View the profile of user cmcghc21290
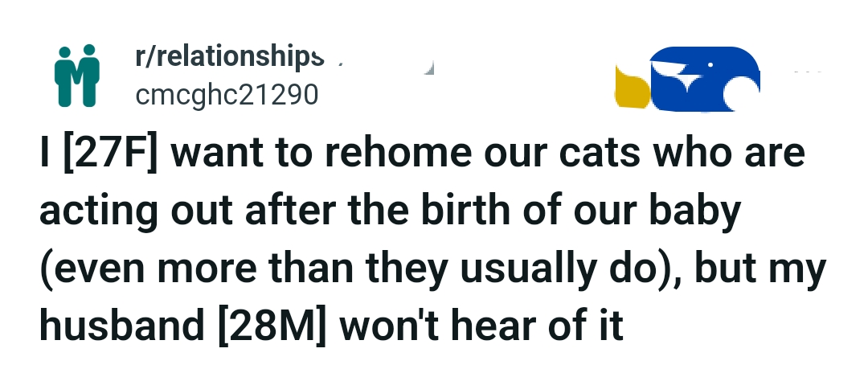Screen dimensions: 868x369 [x=227, y=95]
